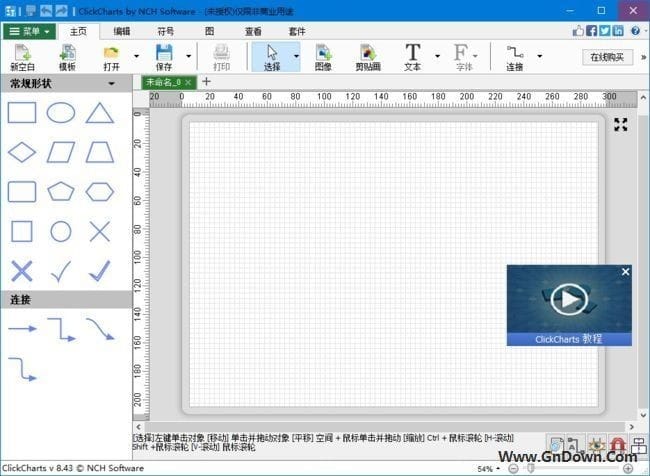The image size is (650, 476).
Task: Add the rounded rectangle shape
Action: 22,192
